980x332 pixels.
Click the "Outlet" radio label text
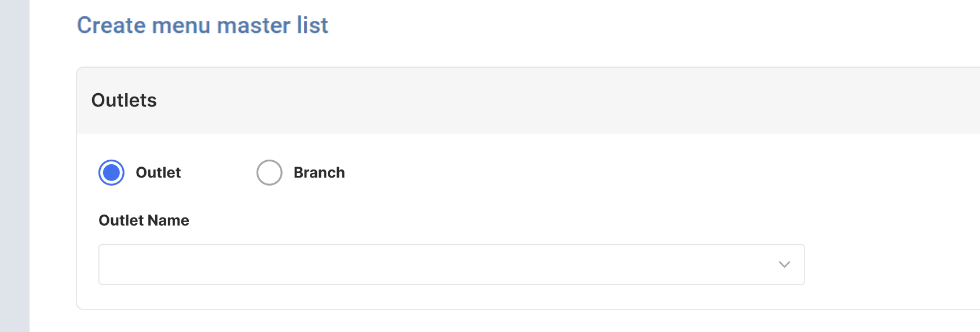click(158, 172)
